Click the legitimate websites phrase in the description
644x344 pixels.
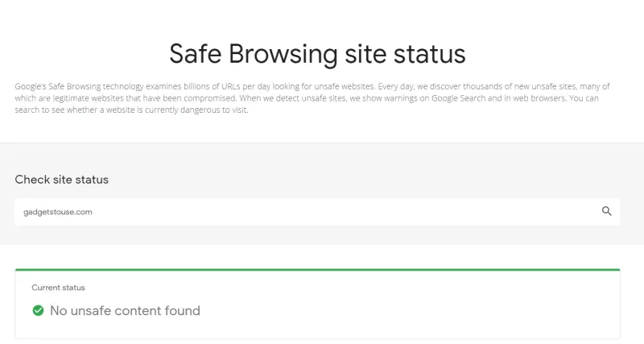[78, 98]
